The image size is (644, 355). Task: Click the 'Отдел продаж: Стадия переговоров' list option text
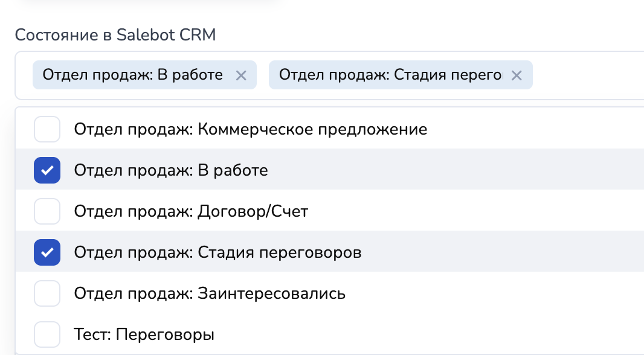[x=217, y=252]
